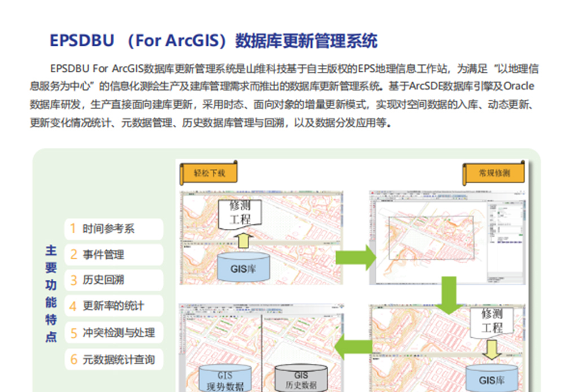Viewport: 565px width, 392px height.
Task: Click the green left arrow between the bottom maps
Action: [353, 347]
